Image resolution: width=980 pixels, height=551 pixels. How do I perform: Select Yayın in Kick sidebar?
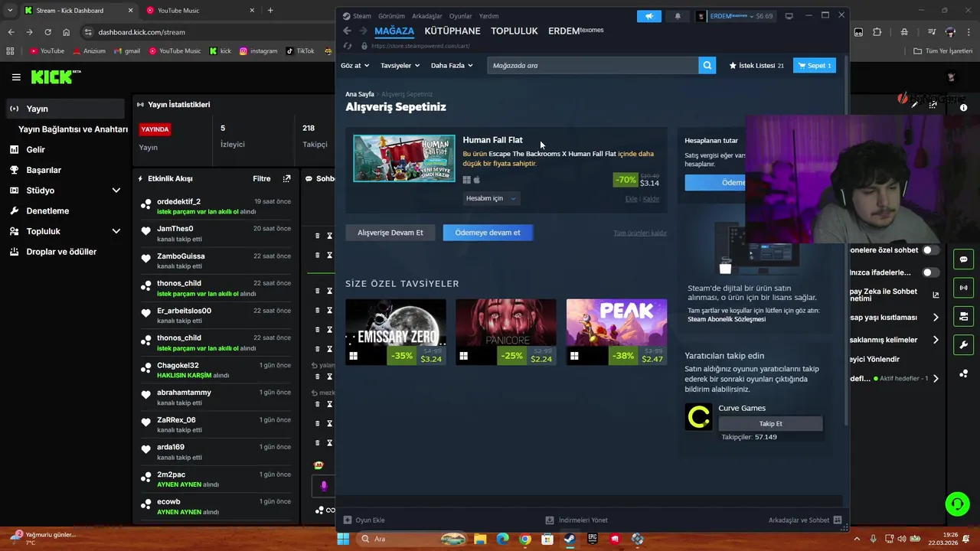(64, 109)
